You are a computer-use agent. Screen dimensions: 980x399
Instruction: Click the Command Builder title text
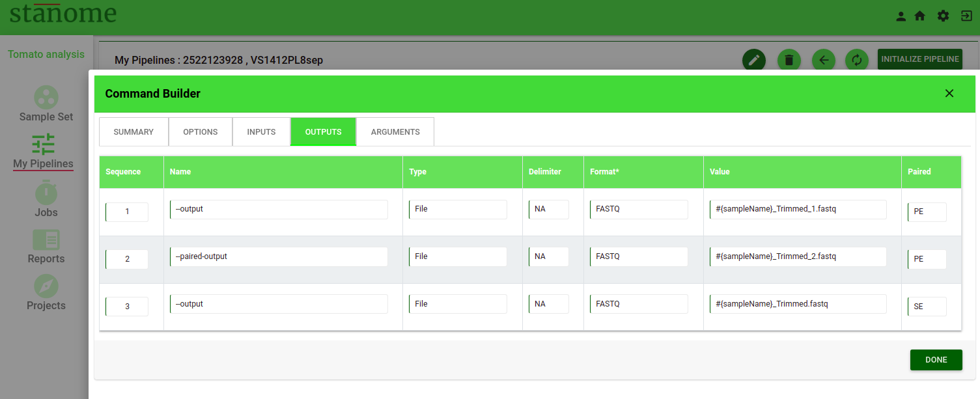point(153,94)
